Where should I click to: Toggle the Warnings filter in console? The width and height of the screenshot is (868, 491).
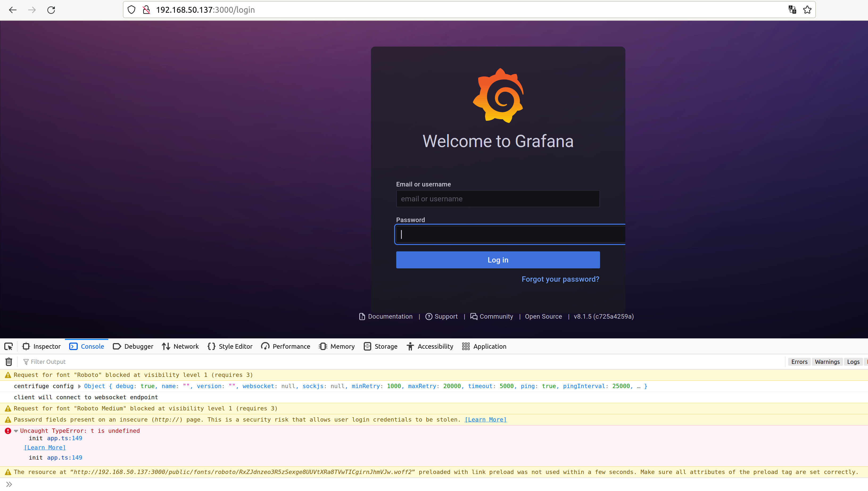point(827,361)
